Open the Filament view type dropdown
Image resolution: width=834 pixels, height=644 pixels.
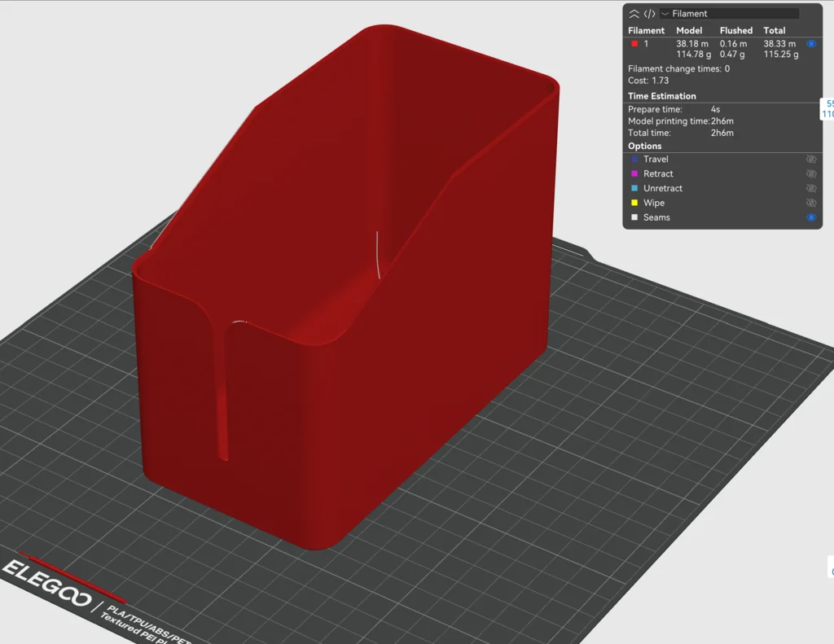tap(729, 14)
